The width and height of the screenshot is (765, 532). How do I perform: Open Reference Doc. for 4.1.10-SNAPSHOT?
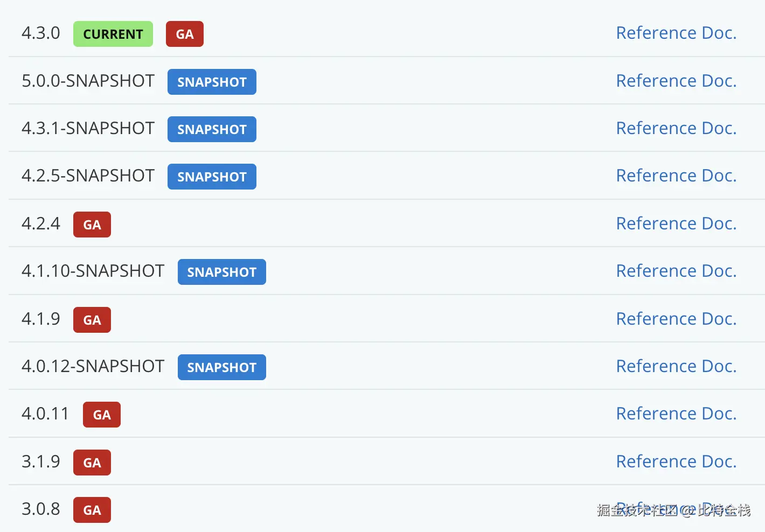coord(676,271)
